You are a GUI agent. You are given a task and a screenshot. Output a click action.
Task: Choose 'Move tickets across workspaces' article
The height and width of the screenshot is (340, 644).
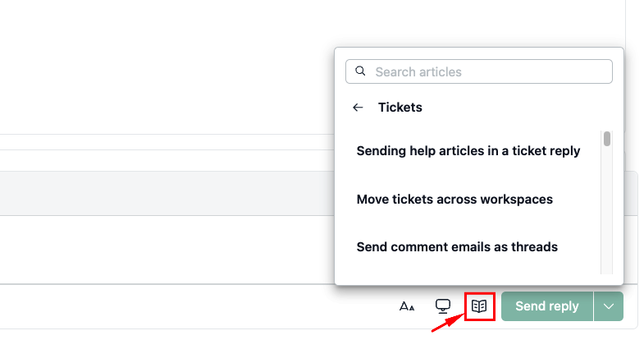tap(454, 200)
